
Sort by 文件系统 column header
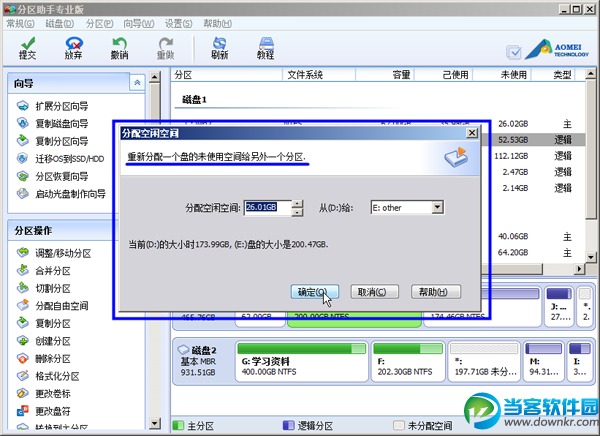click(x=319, y=75)
